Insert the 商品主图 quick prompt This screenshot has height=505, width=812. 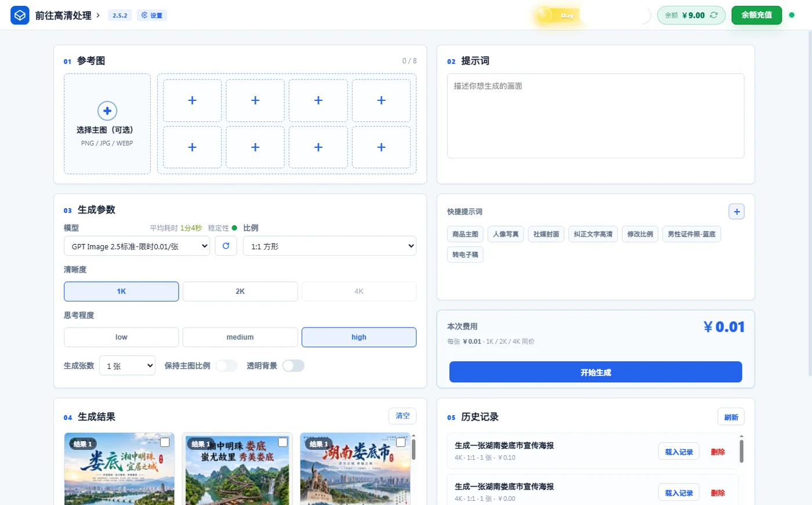(x=465, y=234)
